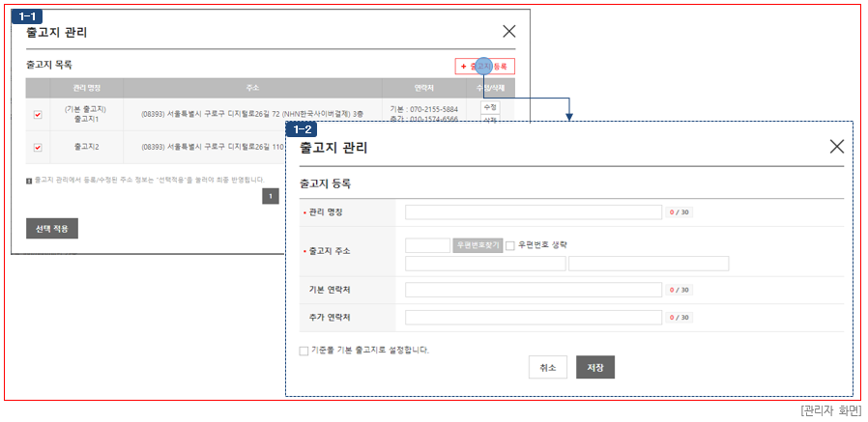Click the 기본 연락처 input field

point(534,290)
